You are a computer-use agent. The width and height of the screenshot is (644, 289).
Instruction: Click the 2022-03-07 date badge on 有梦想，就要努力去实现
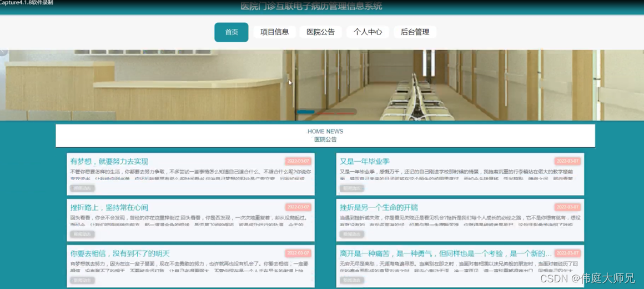pos(298,161)
